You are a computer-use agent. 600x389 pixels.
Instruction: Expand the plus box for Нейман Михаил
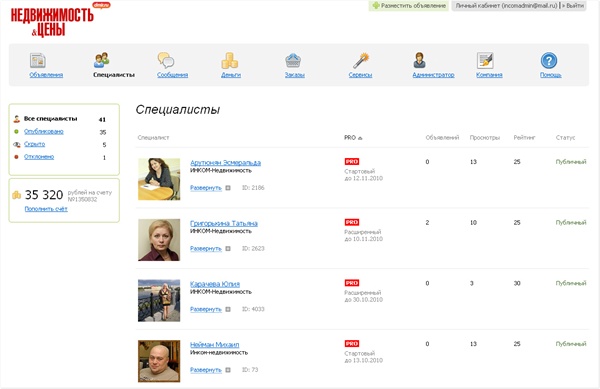pos(228,370)
